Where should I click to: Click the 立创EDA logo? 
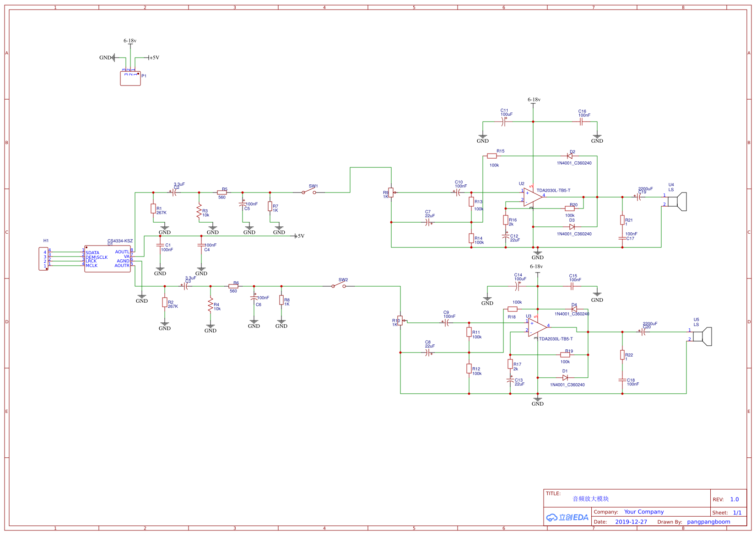[567, 517]
